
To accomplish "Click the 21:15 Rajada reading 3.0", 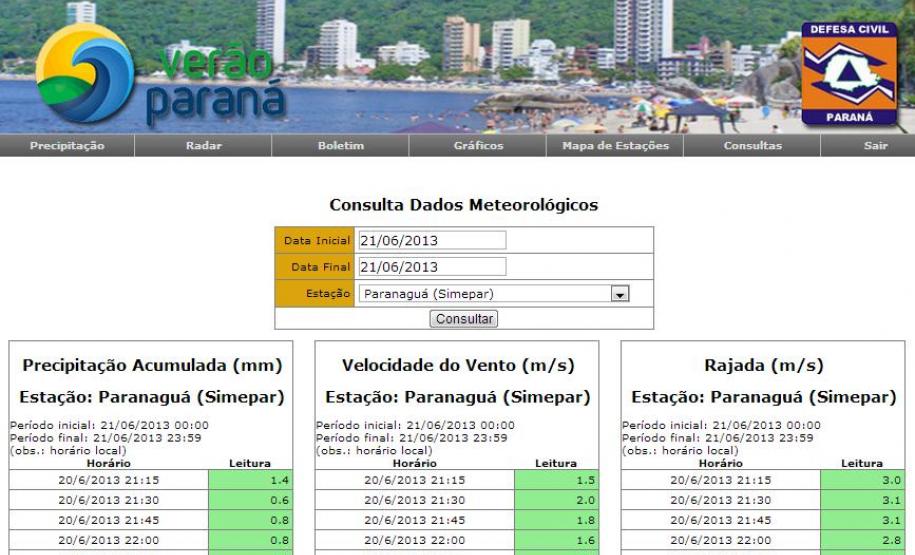I will 862,481.
